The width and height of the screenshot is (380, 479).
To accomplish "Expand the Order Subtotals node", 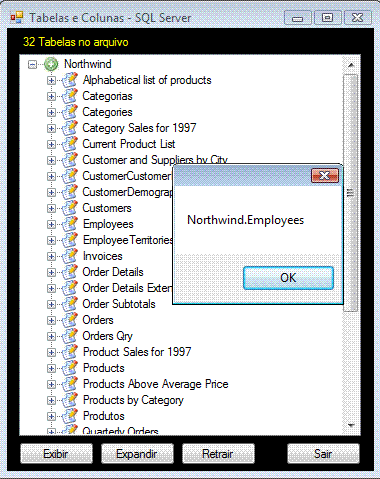I will (x=51, y=304).
